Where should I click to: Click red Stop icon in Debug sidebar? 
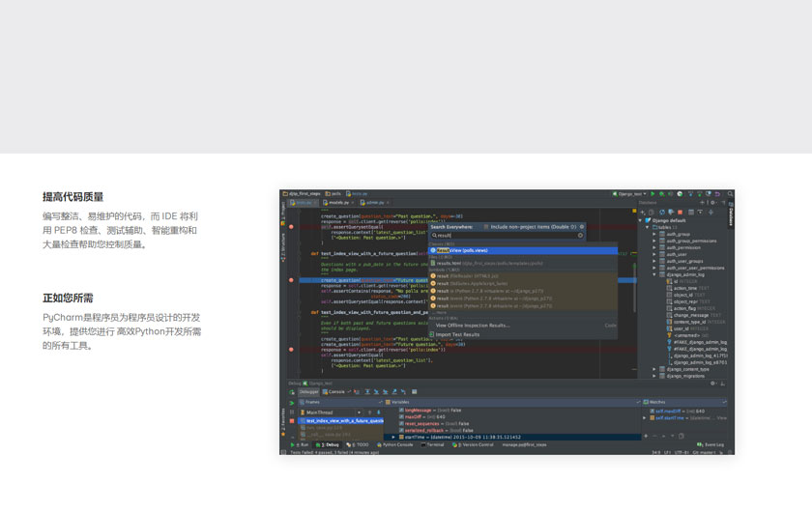tap(292, 421)
